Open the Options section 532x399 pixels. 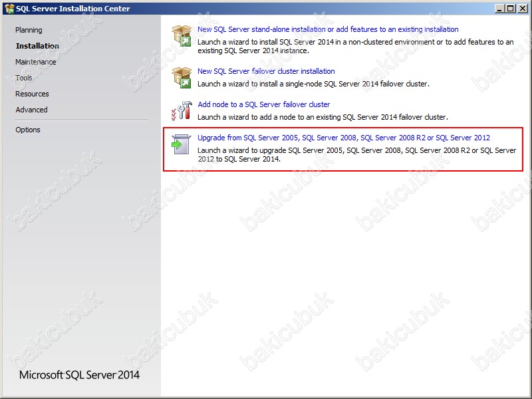[28, 130]
